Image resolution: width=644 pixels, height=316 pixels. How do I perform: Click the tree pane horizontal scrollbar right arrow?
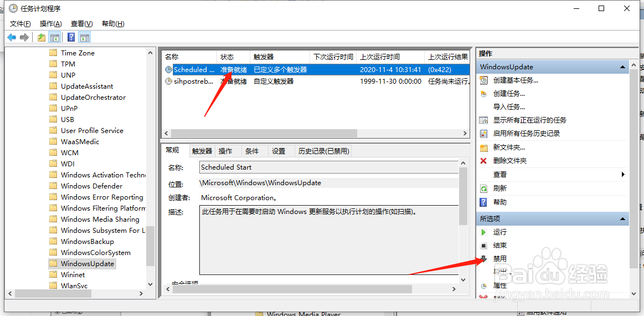[141, 294]
